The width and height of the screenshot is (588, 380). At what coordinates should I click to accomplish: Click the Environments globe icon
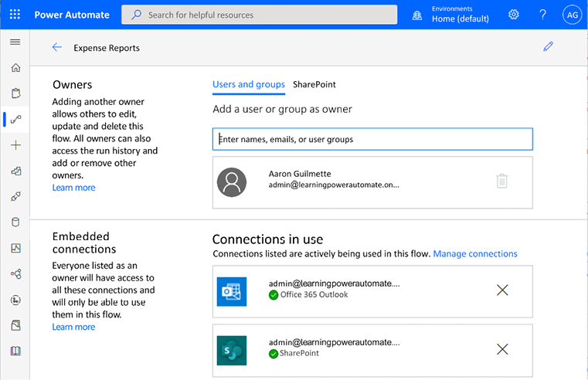(x=417, y=15)
